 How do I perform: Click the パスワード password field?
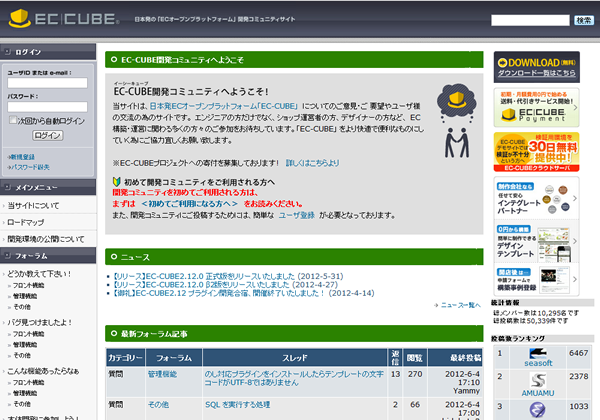(x=47, y=107)
